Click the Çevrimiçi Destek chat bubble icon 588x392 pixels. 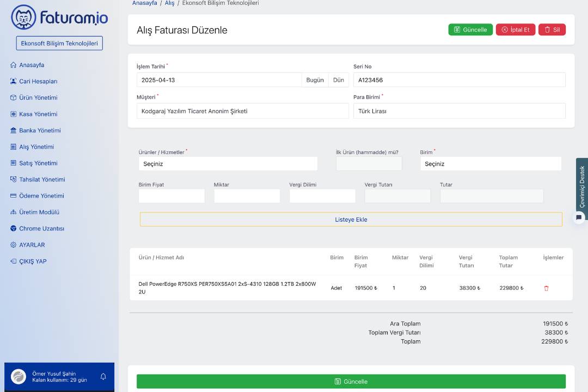tap(579, 217)
